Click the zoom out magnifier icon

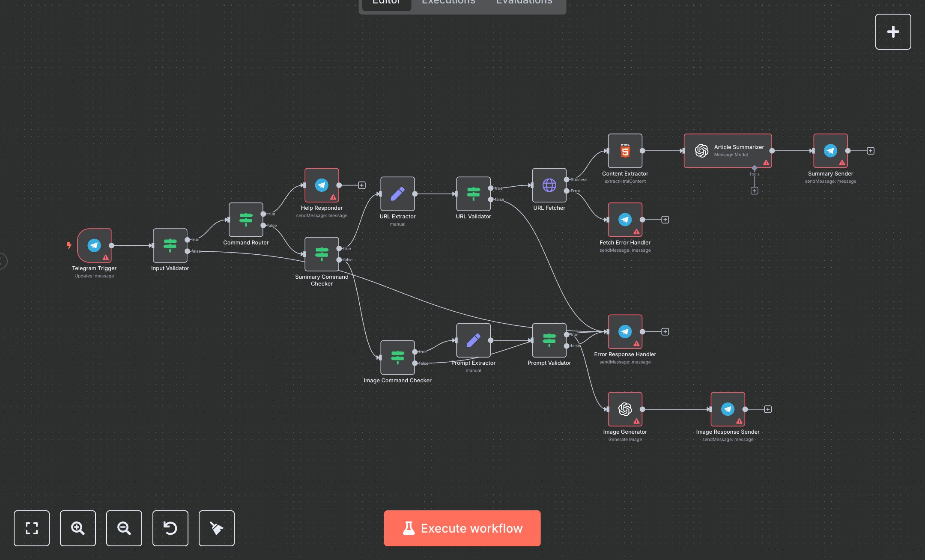pyautogui.click(x=124, y=528)
